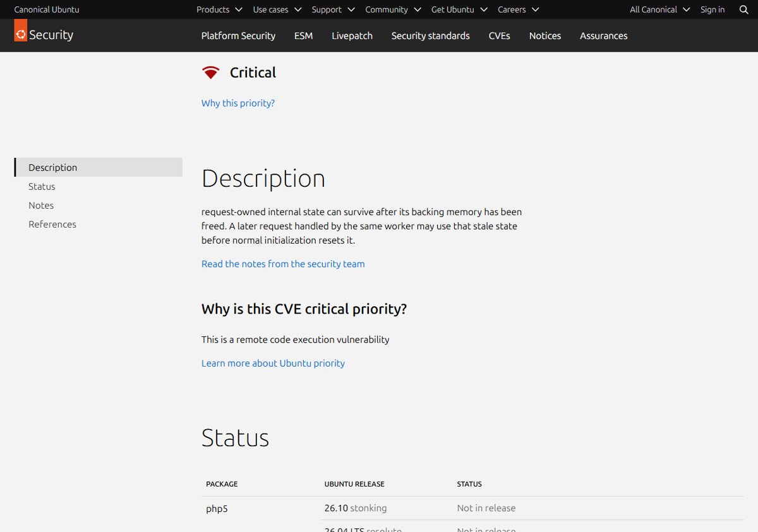Open the Notices section

pos(545,36)
